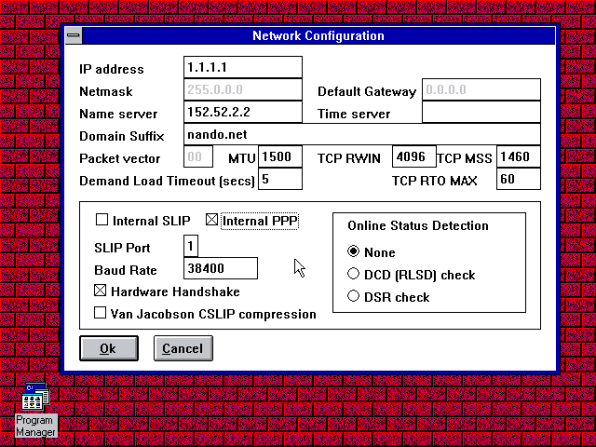This screenshot has height=447, width=596.
Task: Confirm settings with the Ok button
Action: tap(109, 348)
